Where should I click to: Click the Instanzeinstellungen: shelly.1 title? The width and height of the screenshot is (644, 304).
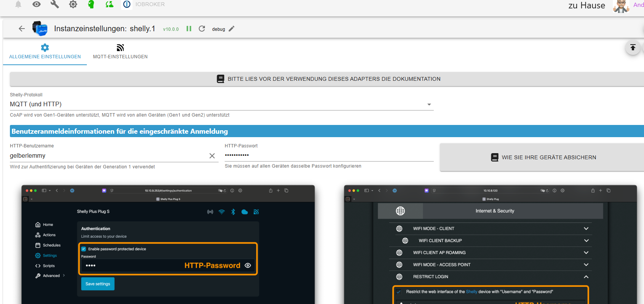(105, 29)
